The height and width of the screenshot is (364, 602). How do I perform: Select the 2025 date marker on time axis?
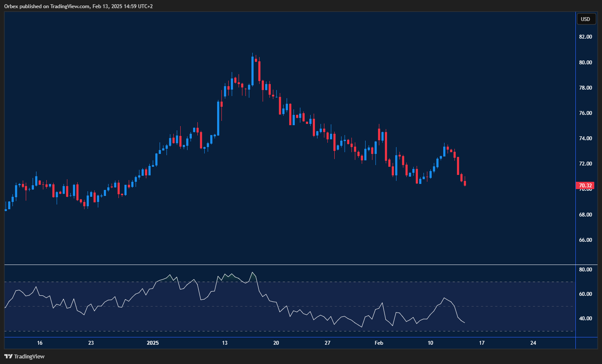pyautogui.click(x=153, y=343)
